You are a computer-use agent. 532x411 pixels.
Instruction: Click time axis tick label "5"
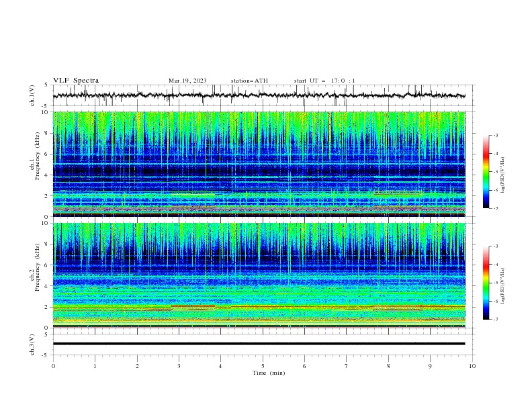click(263, 366)
